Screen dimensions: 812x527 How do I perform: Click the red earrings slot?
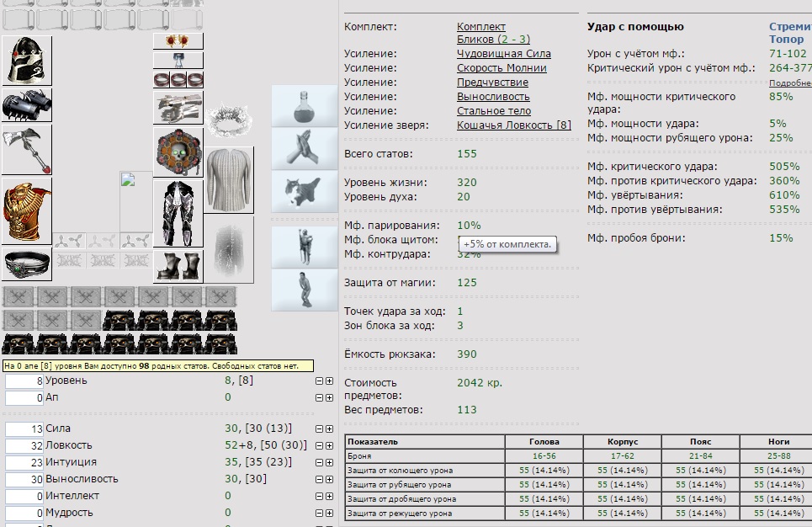(178, 41)
